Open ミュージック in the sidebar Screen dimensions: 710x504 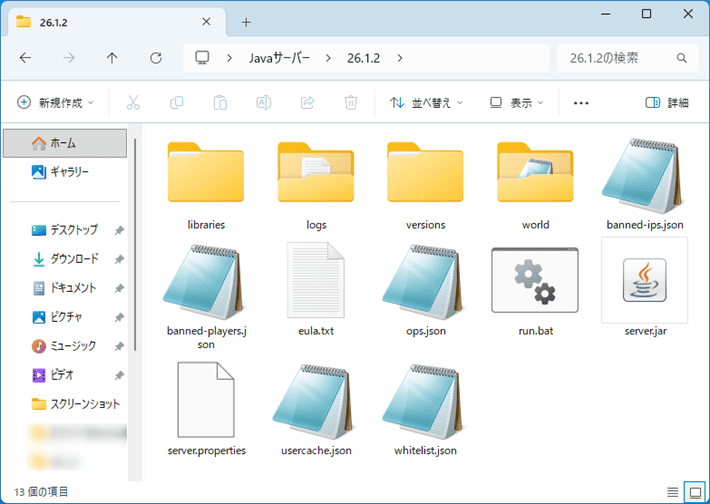click(x=65, y=346)
